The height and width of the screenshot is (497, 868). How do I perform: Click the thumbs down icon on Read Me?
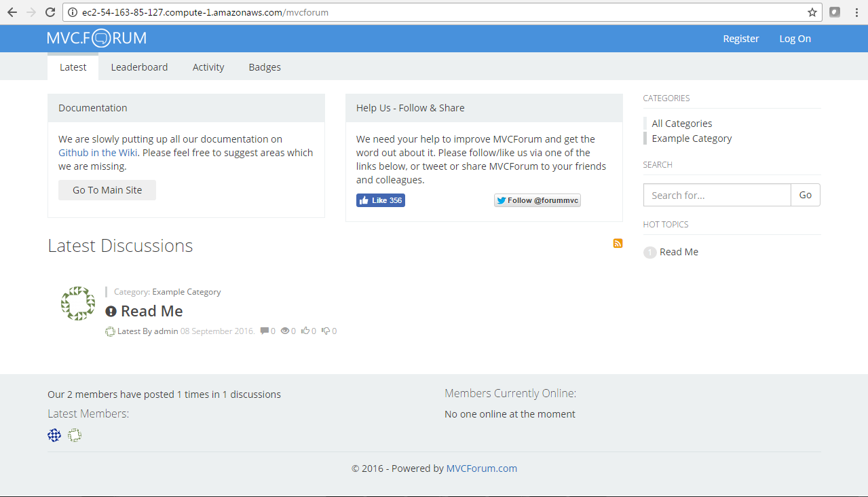pos(326,331)
